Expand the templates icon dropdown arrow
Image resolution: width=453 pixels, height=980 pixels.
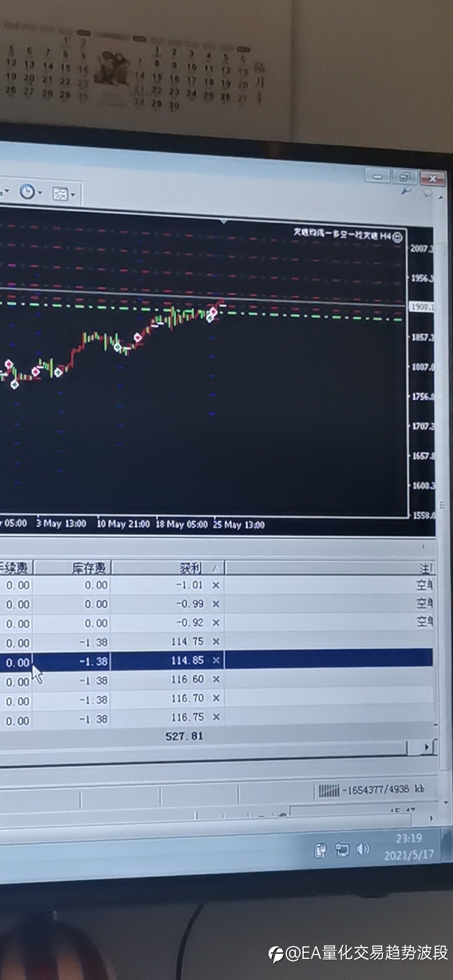pos(73,194)
